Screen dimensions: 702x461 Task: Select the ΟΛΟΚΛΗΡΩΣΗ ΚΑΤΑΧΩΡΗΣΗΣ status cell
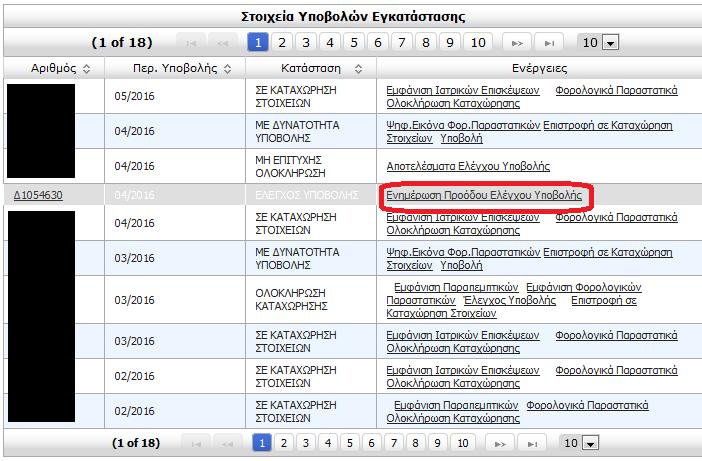(311, 300)
